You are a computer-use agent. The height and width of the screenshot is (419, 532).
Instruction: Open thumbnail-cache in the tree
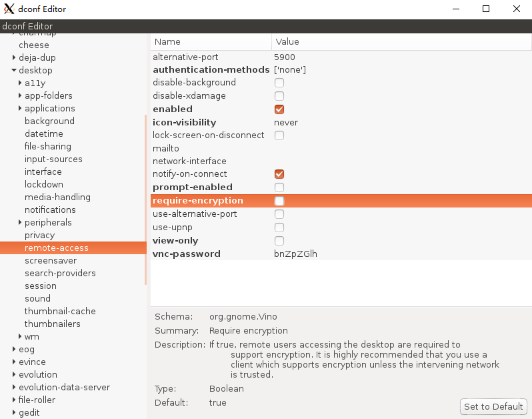click(x=60, y=311)
